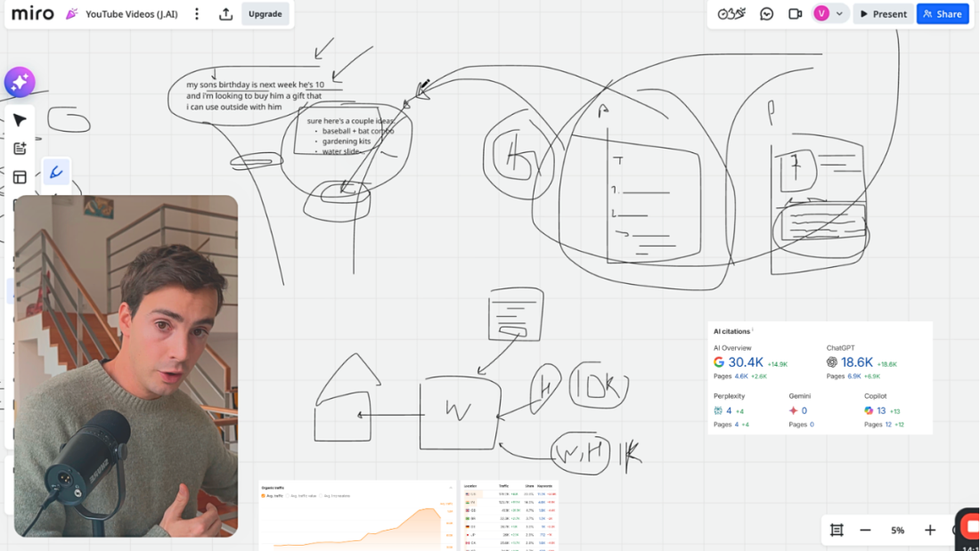The height and width of the screenshot is (551, 980).
Task: View the collaborator avatars group
Action: [731, 13]
